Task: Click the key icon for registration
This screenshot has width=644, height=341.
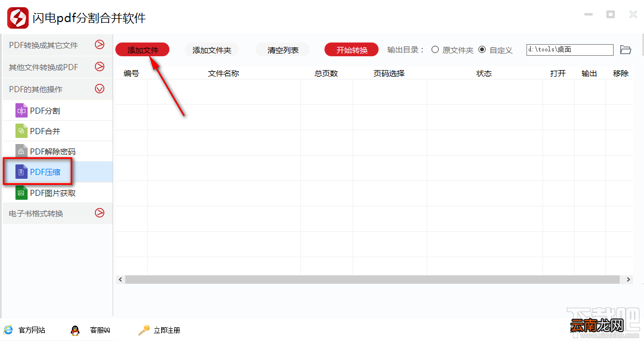Action: (143, 330)
